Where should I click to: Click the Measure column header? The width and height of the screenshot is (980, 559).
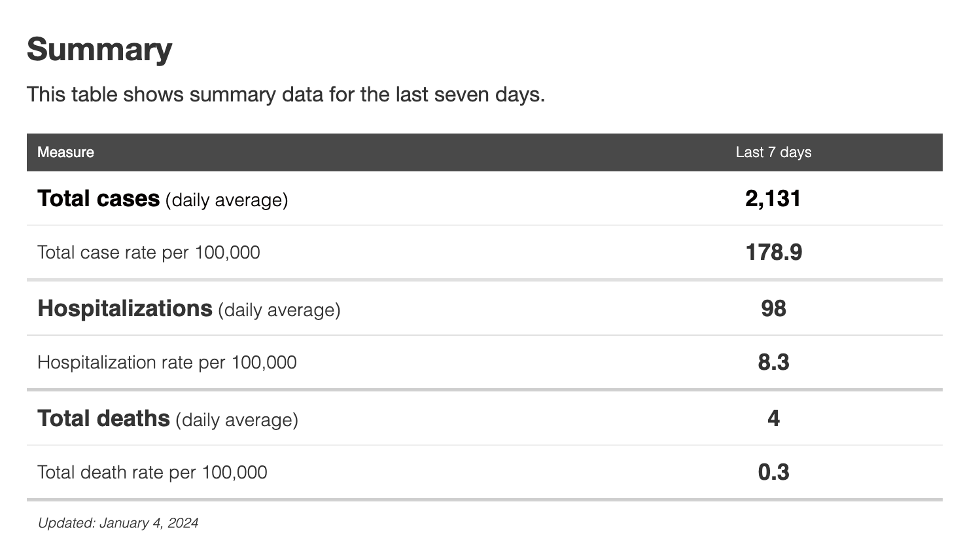(65, 153)
